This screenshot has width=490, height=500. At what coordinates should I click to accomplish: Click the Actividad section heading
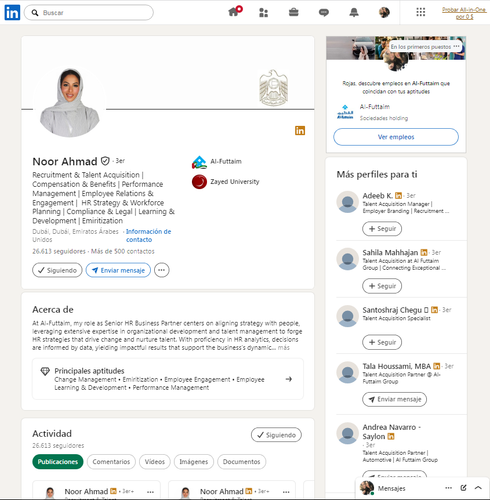click(52, 434)
